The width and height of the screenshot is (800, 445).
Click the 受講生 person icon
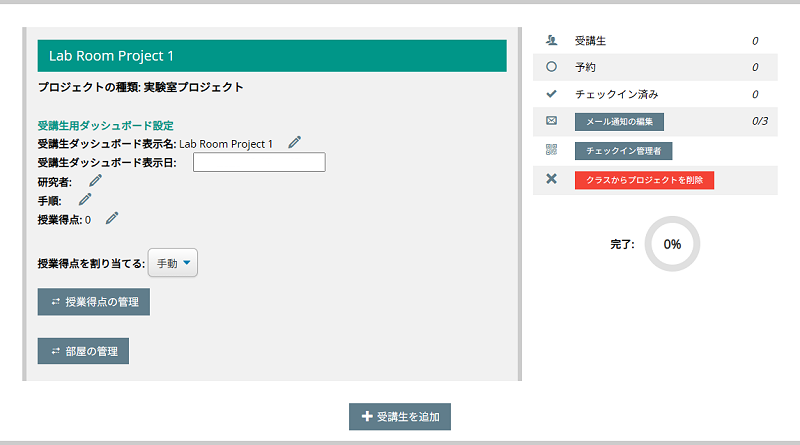point(551,41)
